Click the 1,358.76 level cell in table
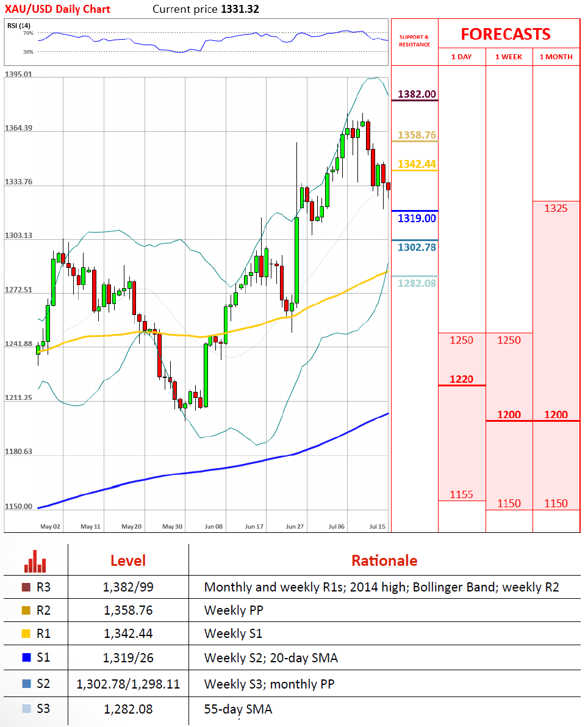Viewport: 588px width, 727px height. point(128,610)
